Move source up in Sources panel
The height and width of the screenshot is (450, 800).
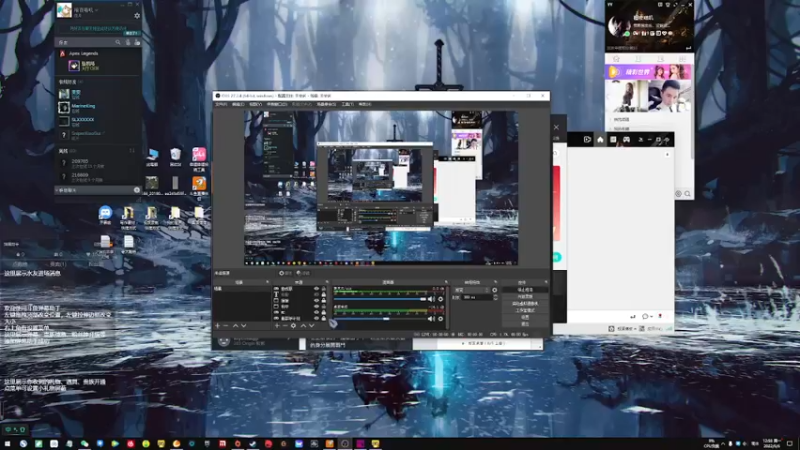(304, 326)
